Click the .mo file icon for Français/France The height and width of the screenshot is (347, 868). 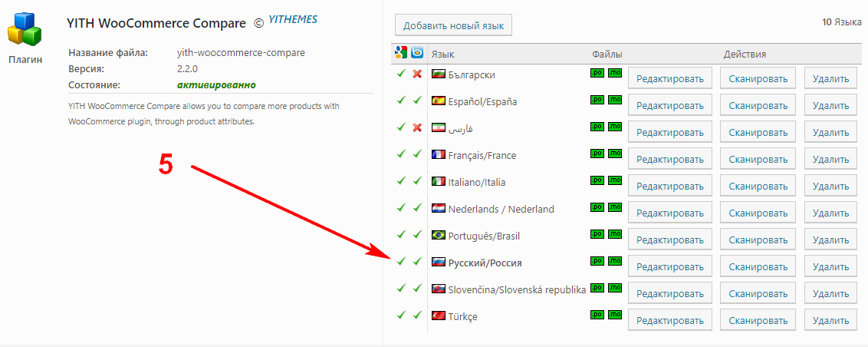614,154
